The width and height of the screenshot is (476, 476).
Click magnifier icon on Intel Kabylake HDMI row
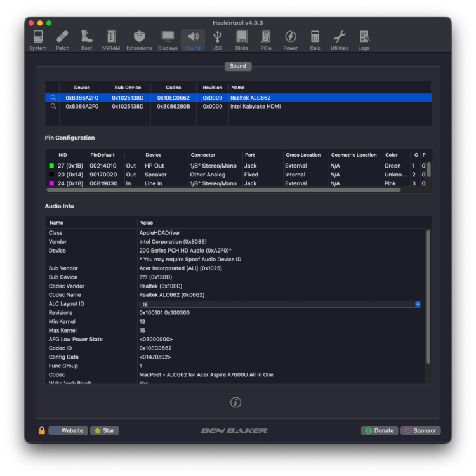53,106
